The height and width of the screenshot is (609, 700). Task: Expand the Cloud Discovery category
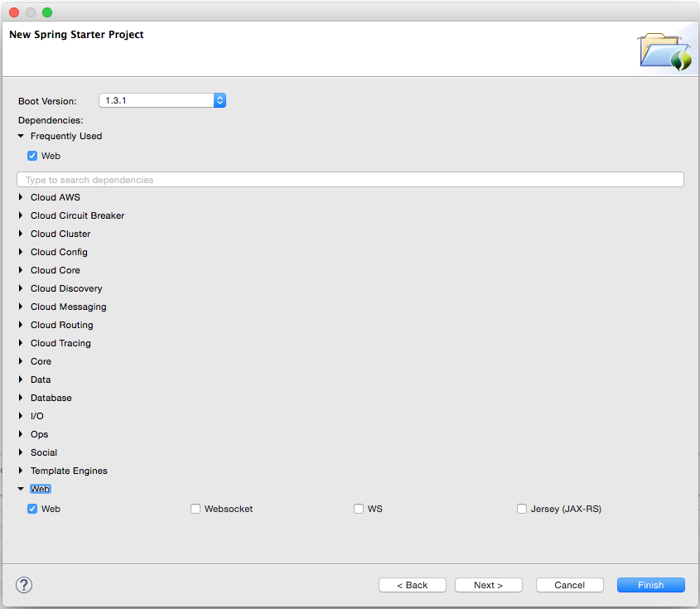[x=21, y=288]
